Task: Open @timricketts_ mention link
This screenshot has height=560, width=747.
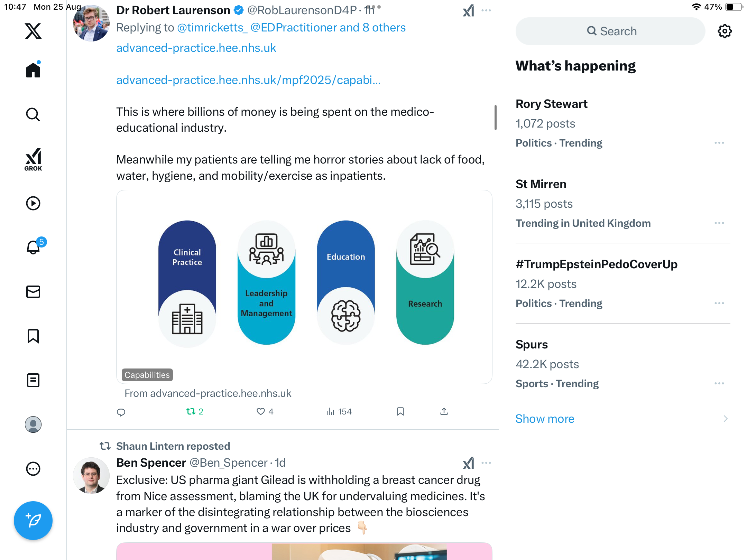Action: coord(212,28)
